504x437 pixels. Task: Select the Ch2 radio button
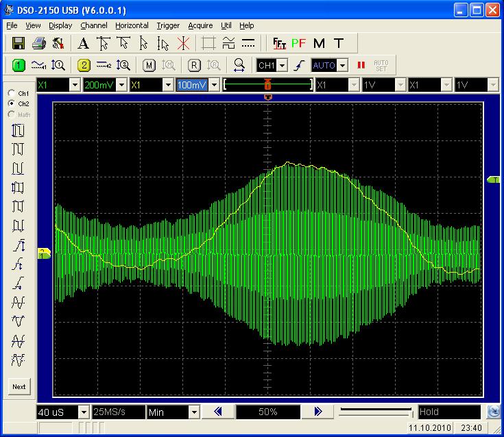click(x=12, y=103)
